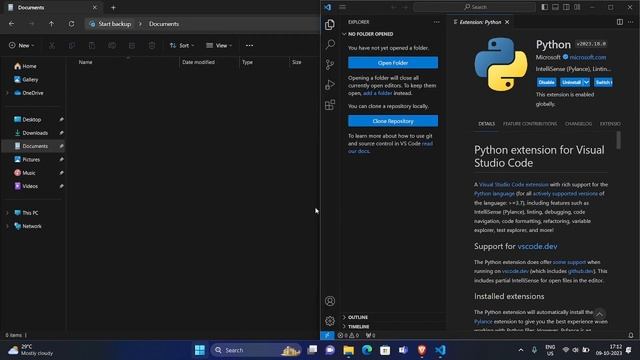Screen dimensions: 640x360
Task: Close the Extension: Python tab
Action: tap(507, 22)
